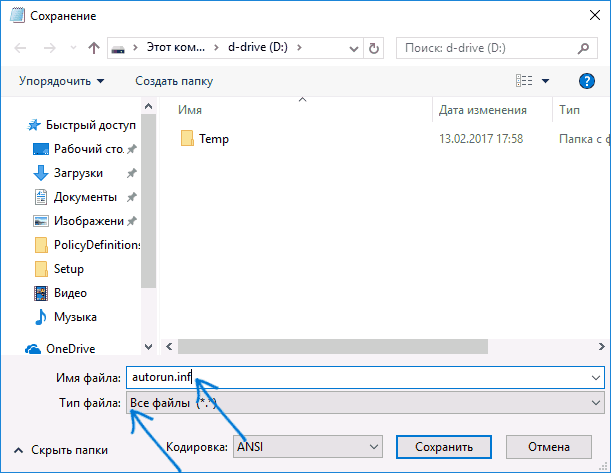Select 'Этот ком...' breadcrumb
611x473 pixels.
pyautogui.click(x=175, y=48)
